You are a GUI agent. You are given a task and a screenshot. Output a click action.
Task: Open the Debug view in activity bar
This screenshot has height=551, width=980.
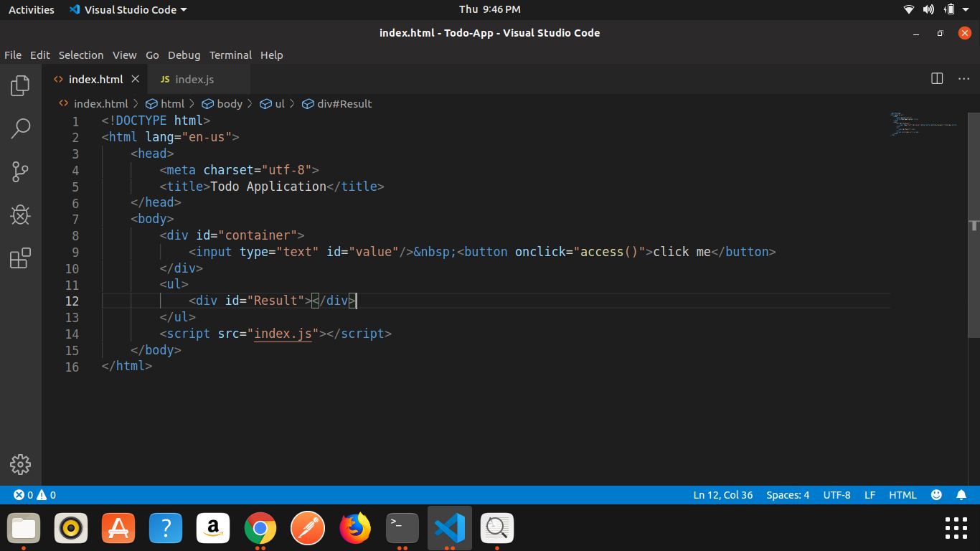(20, 215)
